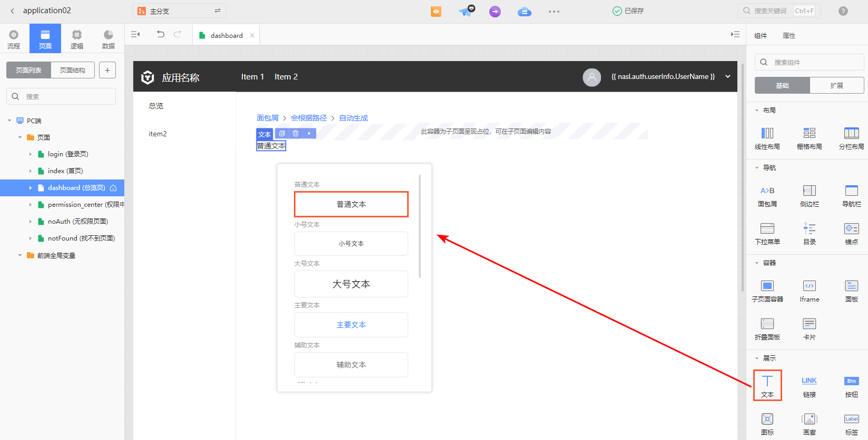The height and width of the screenshot is (440, 868).
Task: Select the 按钮 Btn component
Action: (852, 386)
